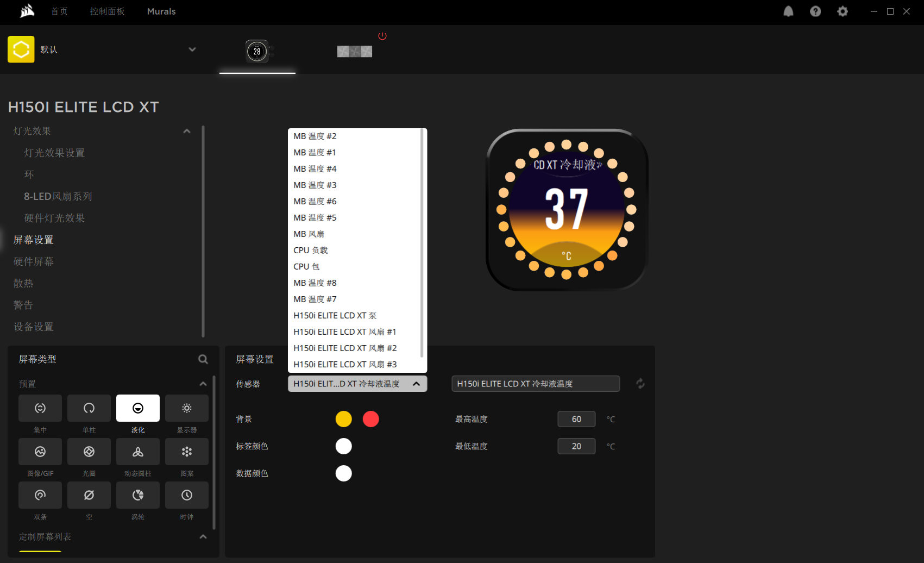This screenshot has width=924, height=563.
Task: Click the refresh icon beside sensor field
Action: click(x=640, y=384)
